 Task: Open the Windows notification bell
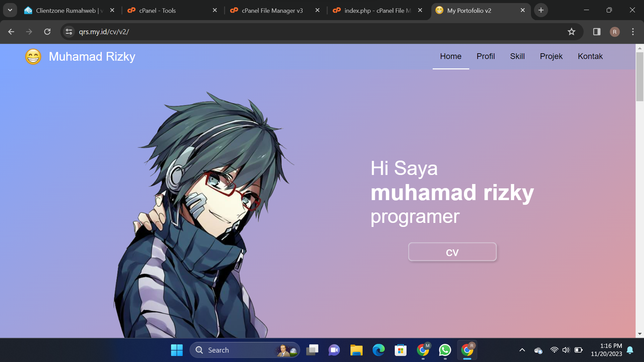click(x=630, y=350)
